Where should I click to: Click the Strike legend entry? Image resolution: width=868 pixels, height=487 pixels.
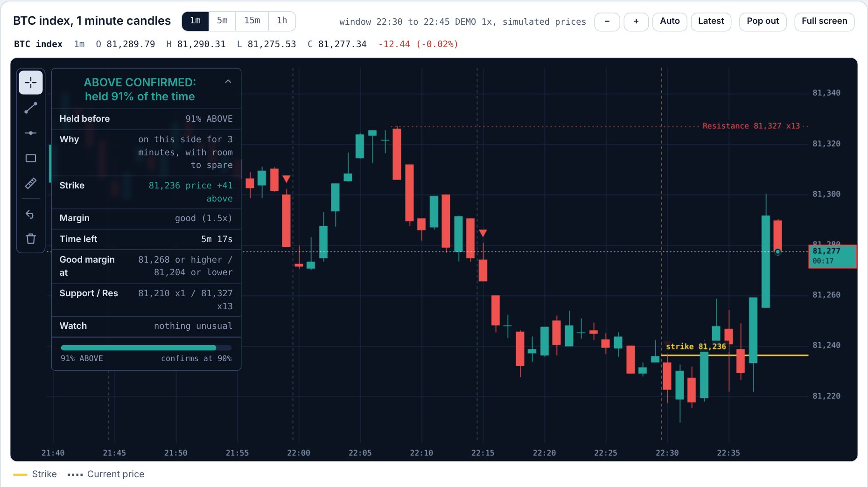pyautogui.click(x=35, y=474)
